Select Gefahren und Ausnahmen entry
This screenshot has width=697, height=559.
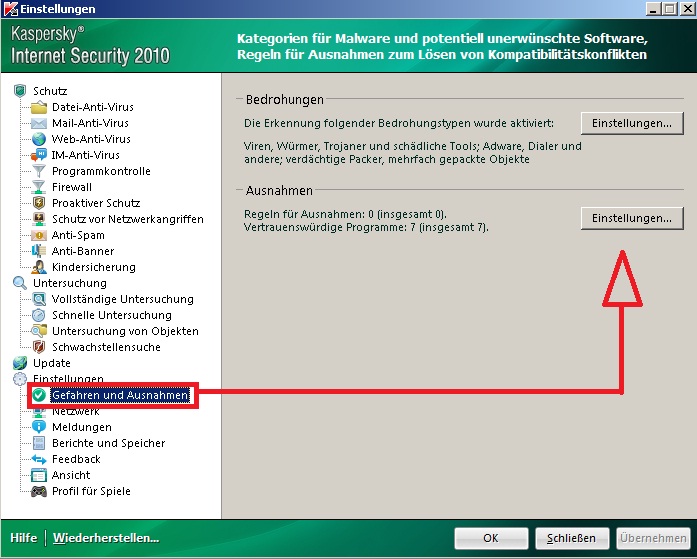click(x=119, y=396)
